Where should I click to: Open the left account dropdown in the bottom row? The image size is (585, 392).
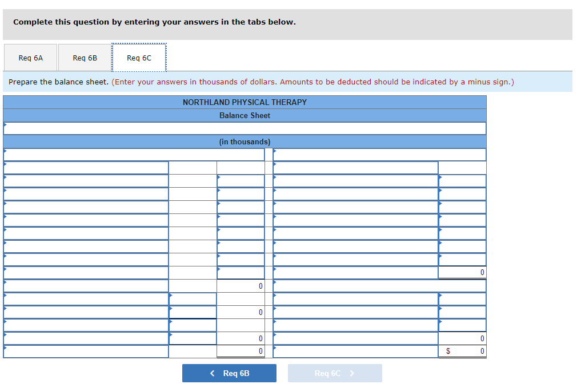pos(86,351)
